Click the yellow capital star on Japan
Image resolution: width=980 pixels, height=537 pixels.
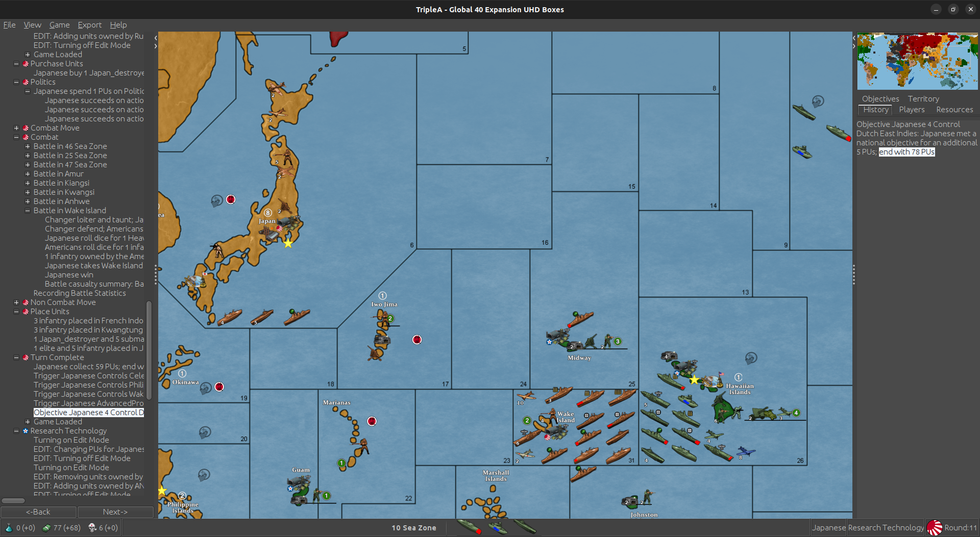288,244
